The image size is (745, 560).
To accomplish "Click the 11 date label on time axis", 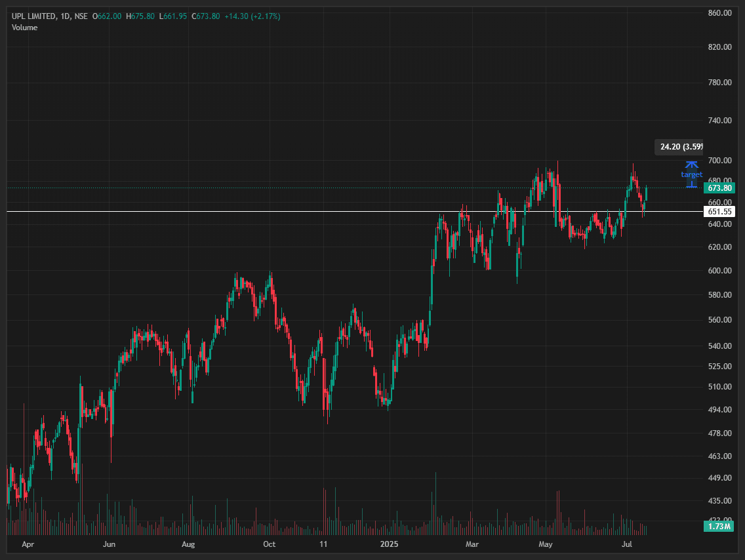I will (323, 544).
